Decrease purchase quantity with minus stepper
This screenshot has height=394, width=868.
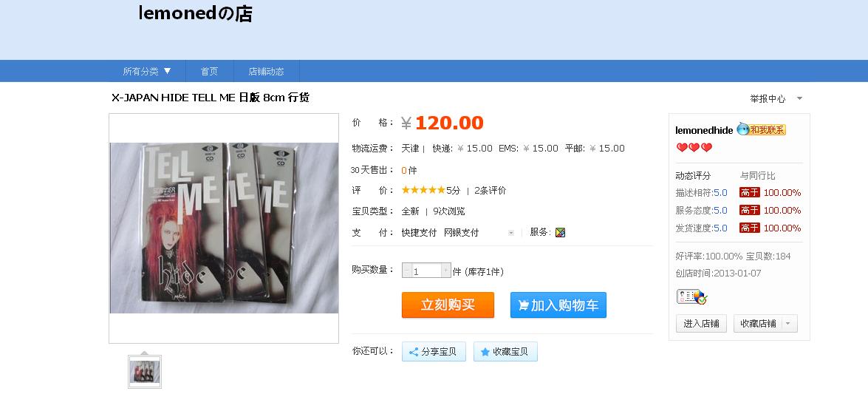(x=407, y=271)
